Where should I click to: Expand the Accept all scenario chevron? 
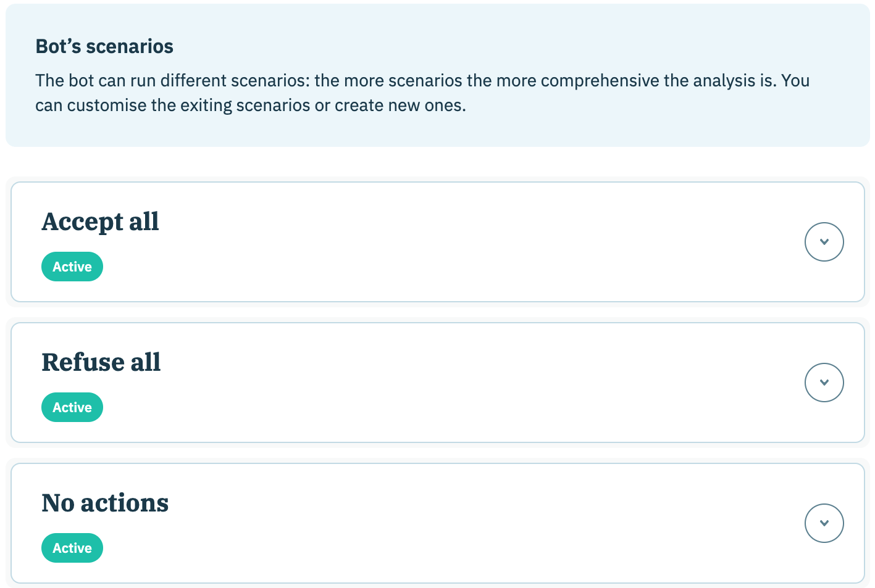(824, 242)
